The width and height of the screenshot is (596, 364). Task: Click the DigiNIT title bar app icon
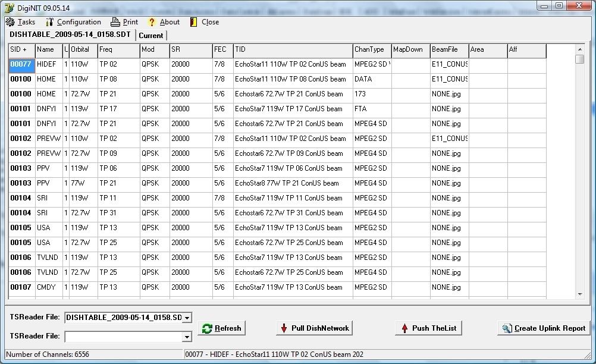click(x=10, y=8)
